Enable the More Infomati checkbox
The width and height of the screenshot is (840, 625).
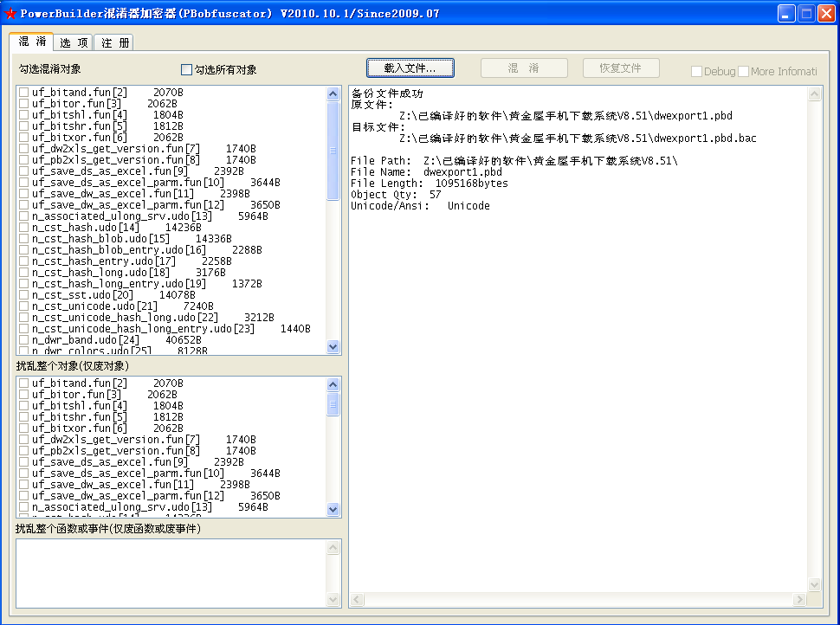coord(745,72)
